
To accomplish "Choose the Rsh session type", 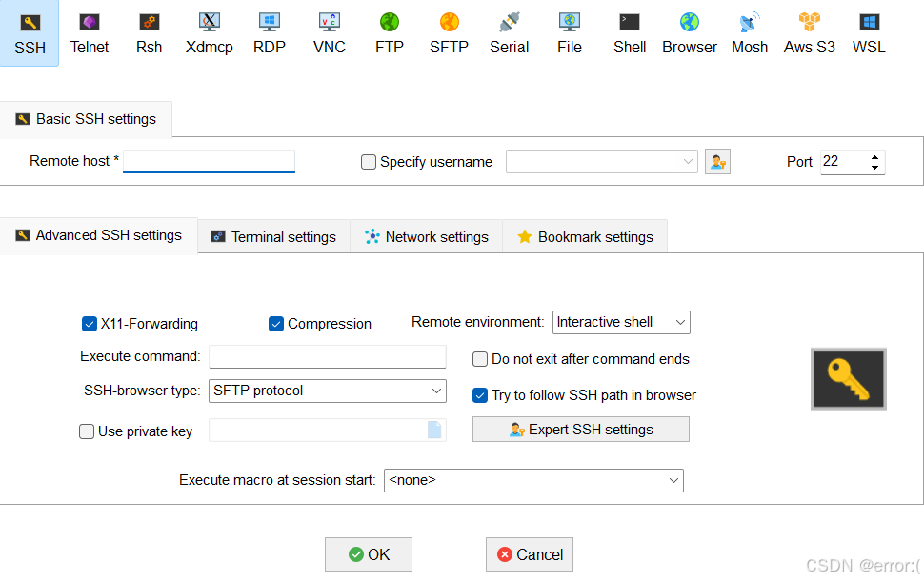I will click(150, 33).
